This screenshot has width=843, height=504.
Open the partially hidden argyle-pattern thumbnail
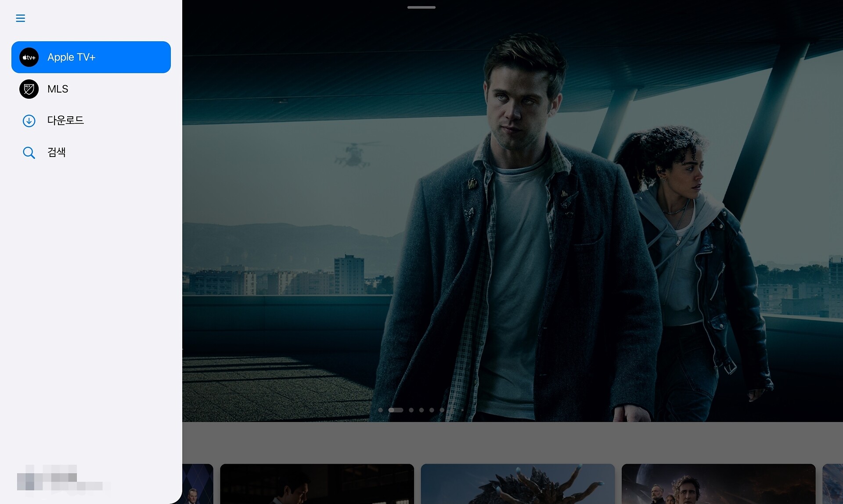[198, 484]
